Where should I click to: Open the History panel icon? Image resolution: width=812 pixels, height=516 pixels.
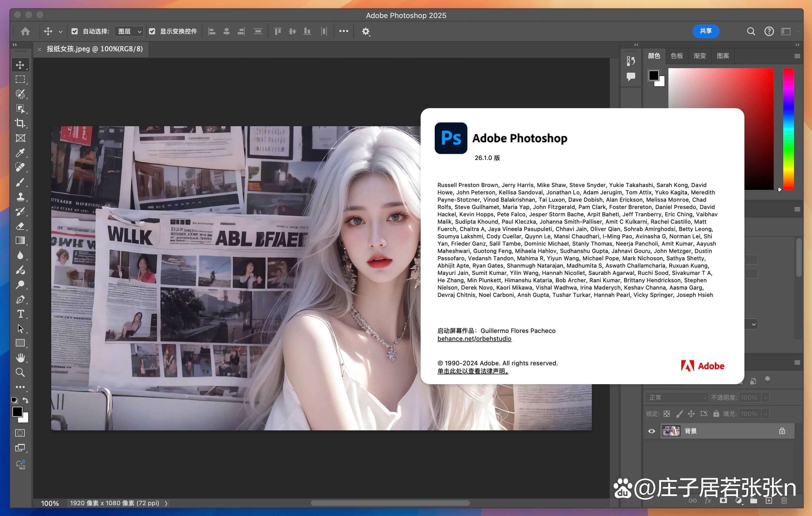click(631, 61)
